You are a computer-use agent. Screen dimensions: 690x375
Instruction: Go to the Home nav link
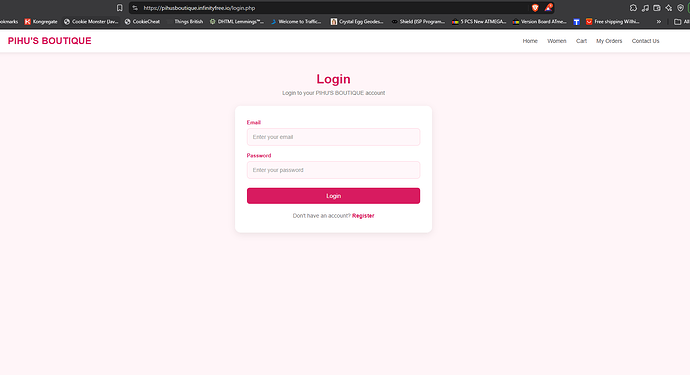coord(530,41)
